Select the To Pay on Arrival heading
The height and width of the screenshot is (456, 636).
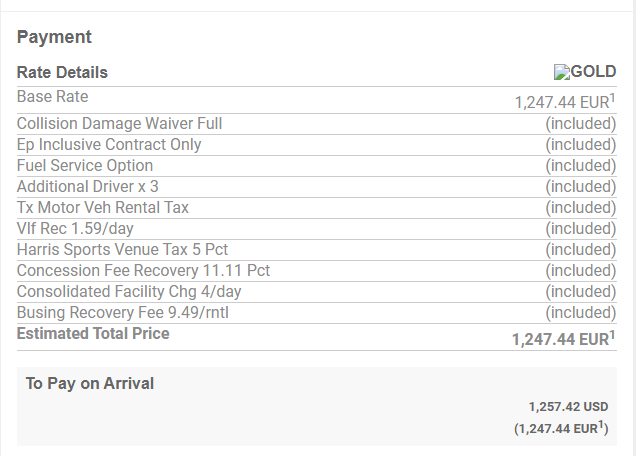pos(89,383)
